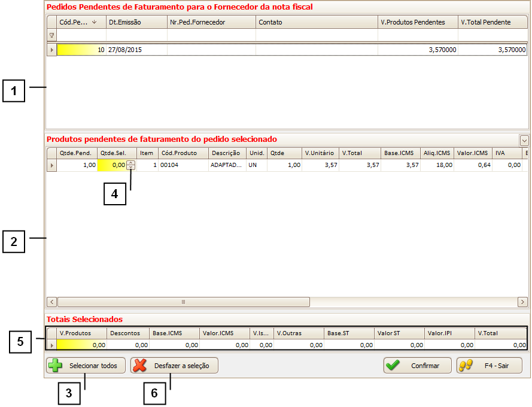Click the green plus icon on Selecionar todos
532x407 pixels.
(56, 366)
